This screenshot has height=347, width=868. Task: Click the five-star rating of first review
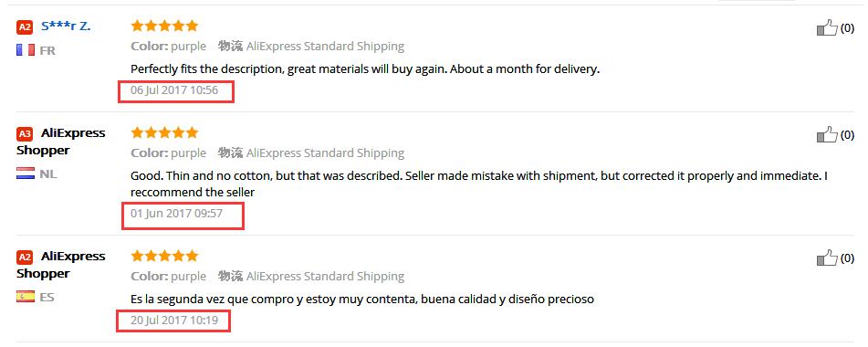pyautogui.click(x=164, y=26)
